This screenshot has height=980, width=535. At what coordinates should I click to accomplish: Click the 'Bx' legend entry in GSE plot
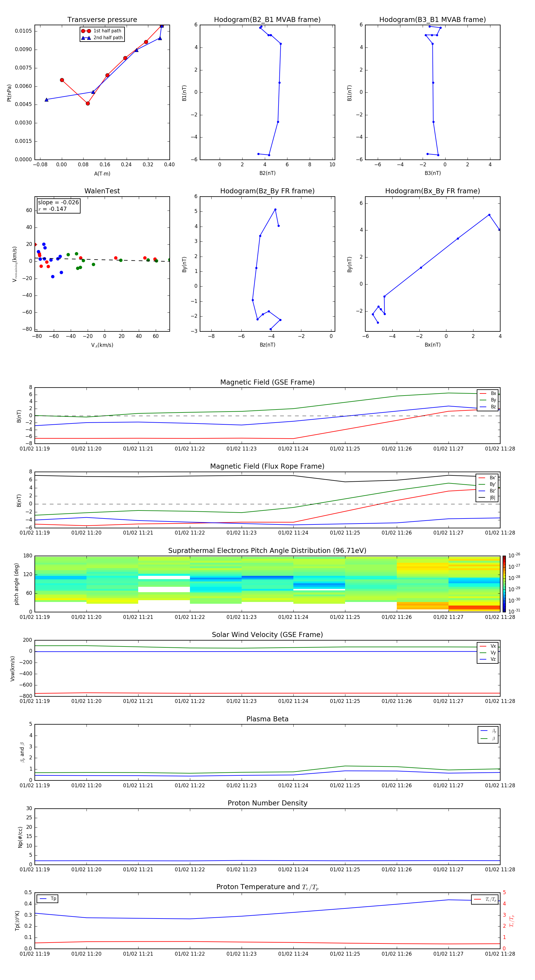488,393
